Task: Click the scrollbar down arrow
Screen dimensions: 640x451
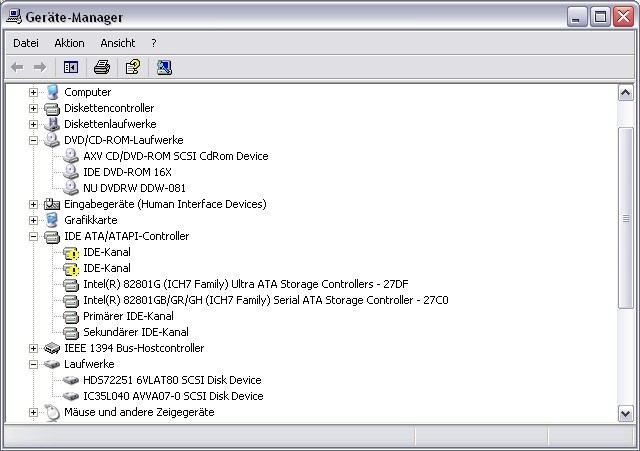Action: 625,413
